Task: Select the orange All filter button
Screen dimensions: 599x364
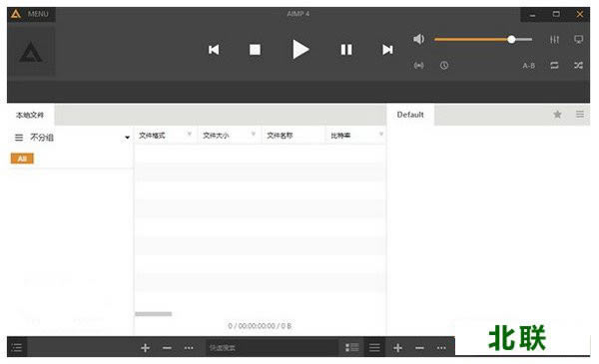Action: point(22,159)
